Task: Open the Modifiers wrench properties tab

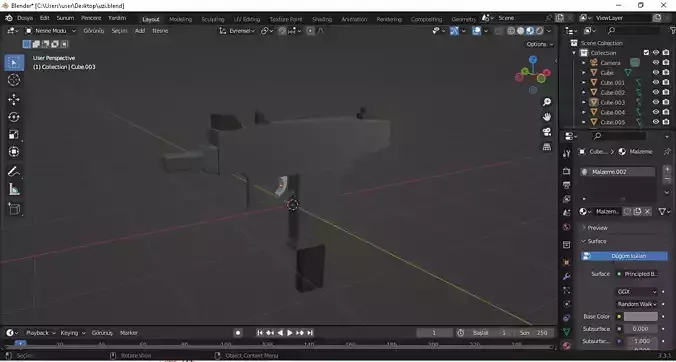Action: click(x=566, y=276)
